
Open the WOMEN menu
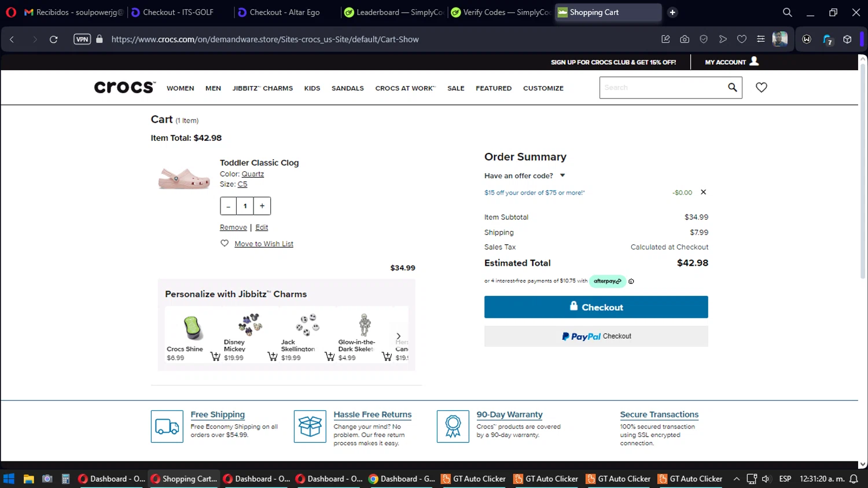point(181,89)
